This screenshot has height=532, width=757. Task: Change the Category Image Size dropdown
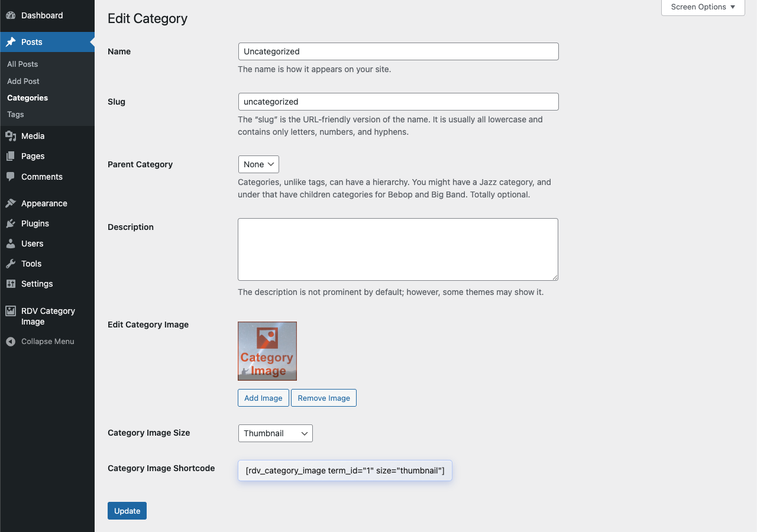(x=275, y=433)
